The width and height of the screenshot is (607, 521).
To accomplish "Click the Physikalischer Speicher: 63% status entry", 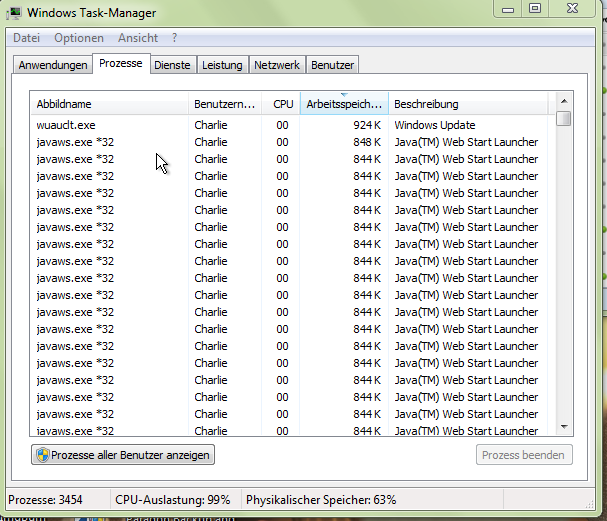I will pyautogui.click(x=321, y=500).
